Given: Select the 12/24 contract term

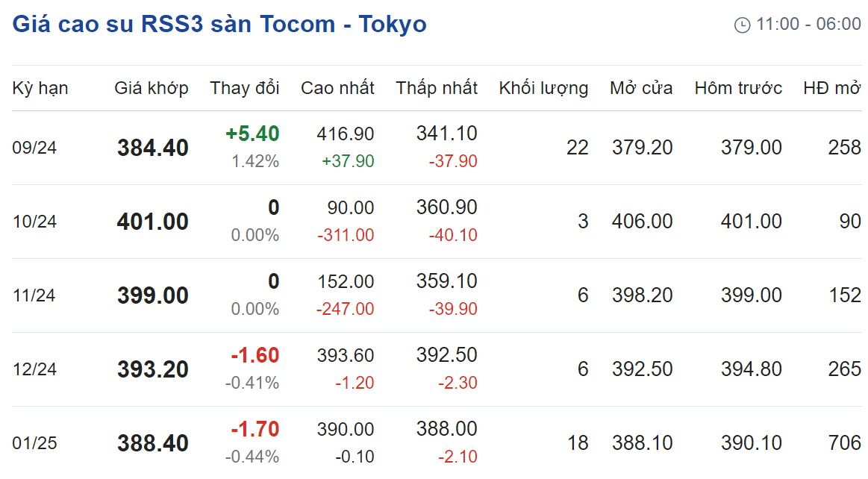Looking at the screenshot, I should pos(34,369).
